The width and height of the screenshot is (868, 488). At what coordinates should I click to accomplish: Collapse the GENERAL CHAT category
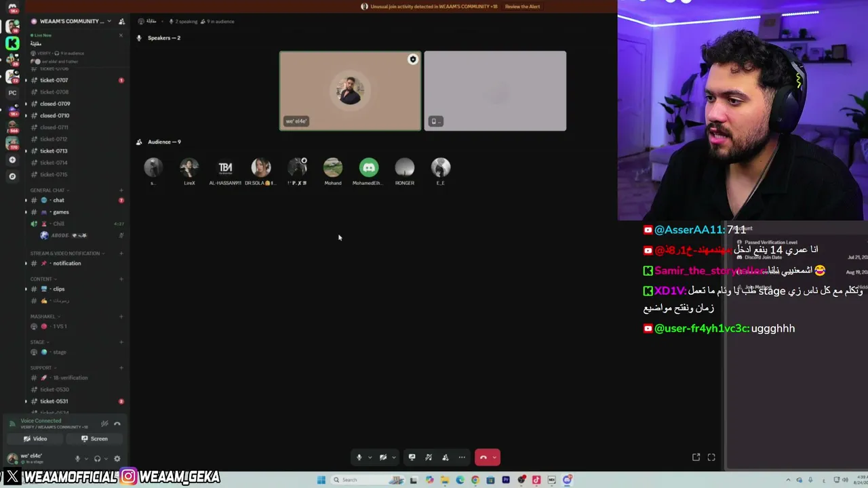[x=50, y=190]
